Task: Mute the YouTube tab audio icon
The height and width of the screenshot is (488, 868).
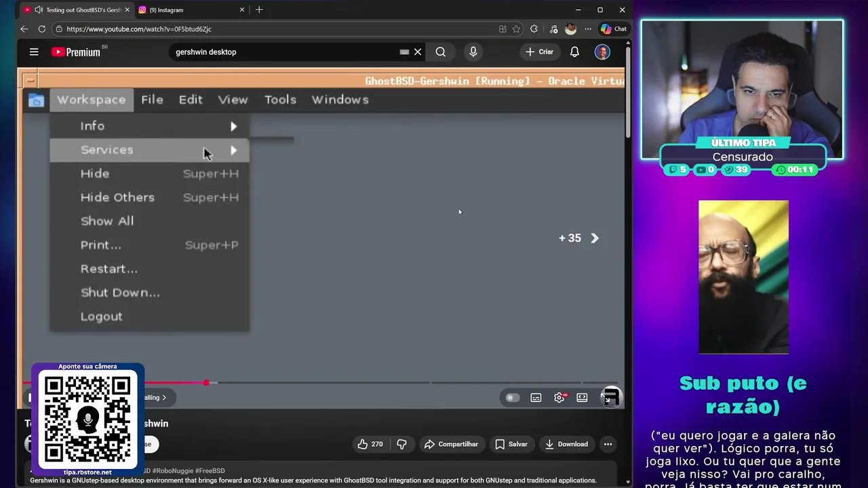Action: [x=39, y=10]
